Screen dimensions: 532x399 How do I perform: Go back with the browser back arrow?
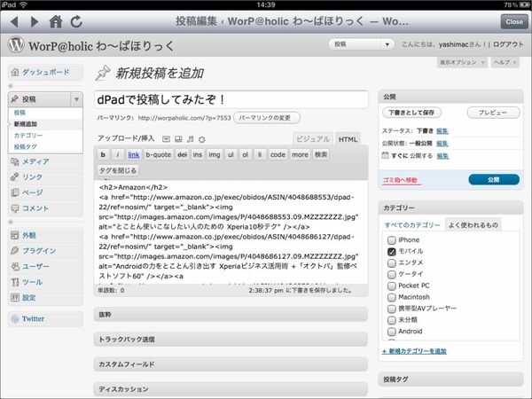14,21
